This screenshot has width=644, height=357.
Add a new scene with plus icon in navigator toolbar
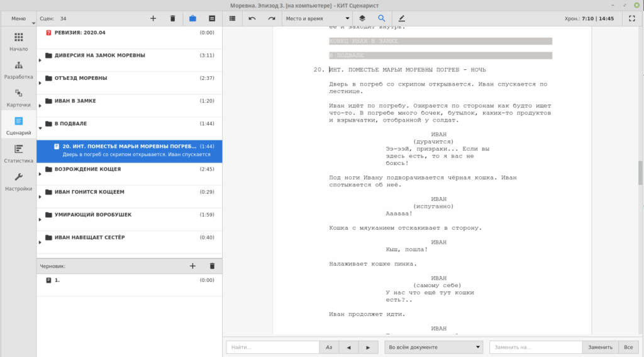153,18
